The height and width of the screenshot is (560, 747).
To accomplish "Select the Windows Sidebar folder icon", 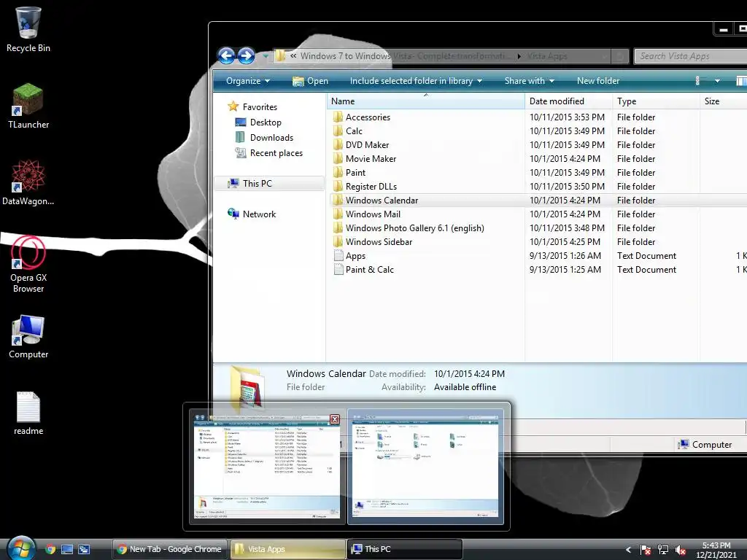I will tap(338, 242).
